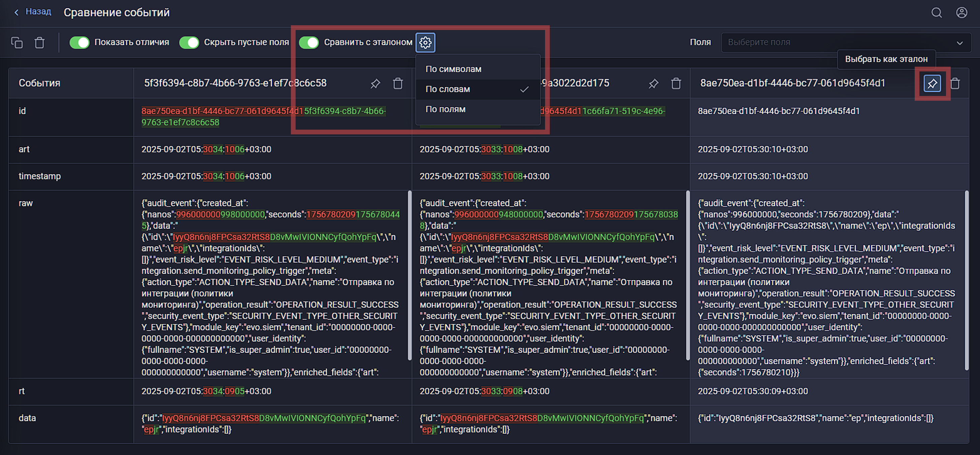Expand fields dropdown chevron arrow

[959, 43]
